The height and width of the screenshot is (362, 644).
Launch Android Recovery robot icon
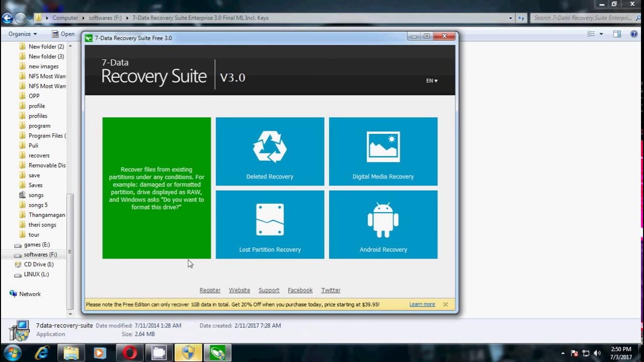point(383,220)
